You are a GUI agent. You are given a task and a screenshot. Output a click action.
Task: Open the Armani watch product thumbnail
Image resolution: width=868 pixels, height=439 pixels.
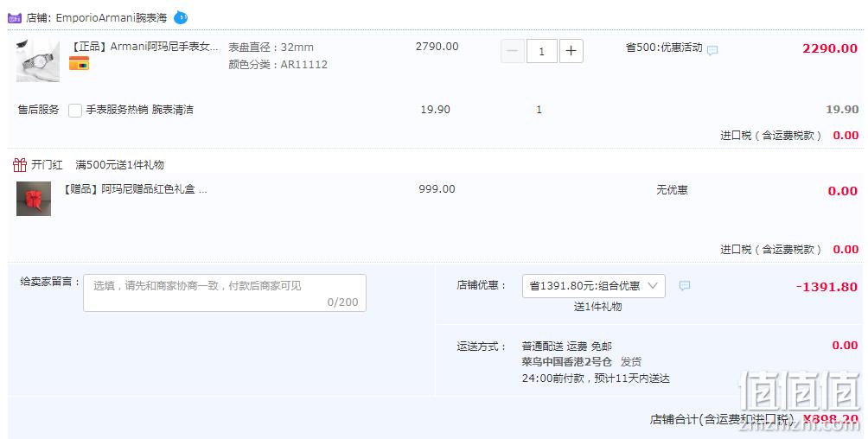(x=38, y=60)
